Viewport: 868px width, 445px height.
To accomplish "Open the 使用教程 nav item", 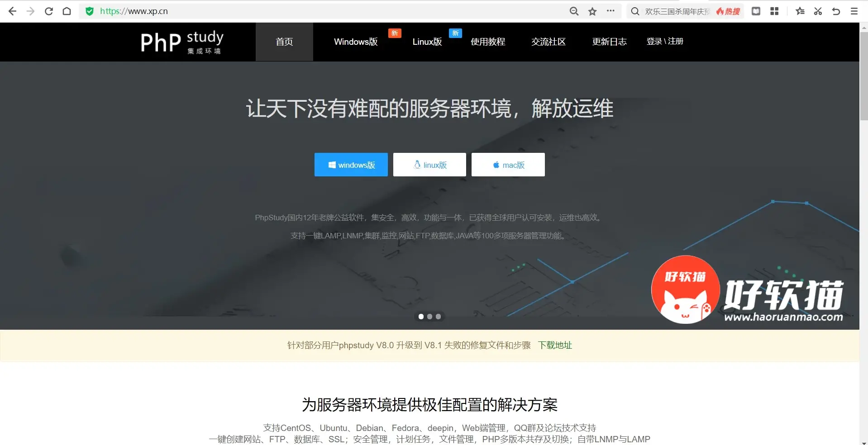I will [488, 42].
